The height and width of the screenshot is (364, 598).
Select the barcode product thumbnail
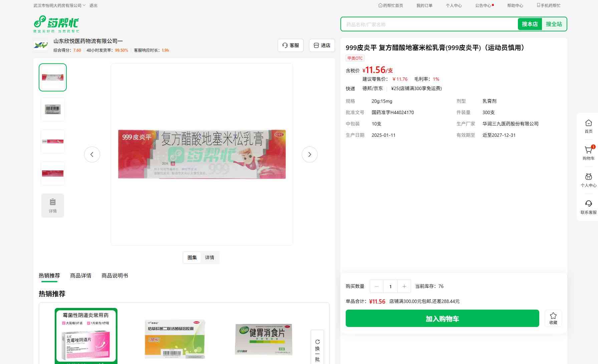pos(53,109)
